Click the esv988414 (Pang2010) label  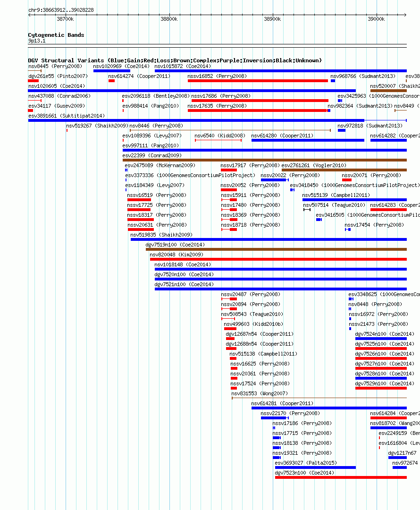tap(151, 106)
